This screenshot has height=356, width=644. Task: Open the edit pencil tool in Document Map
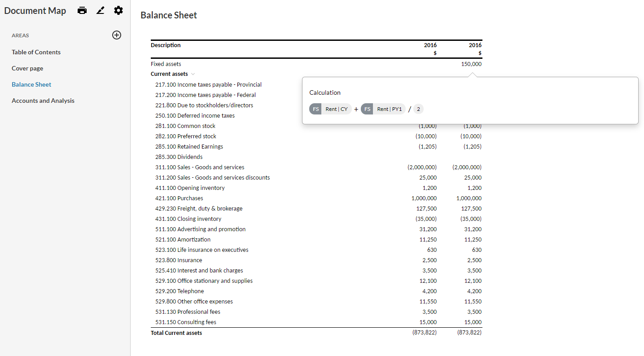[x=100, y=10]
